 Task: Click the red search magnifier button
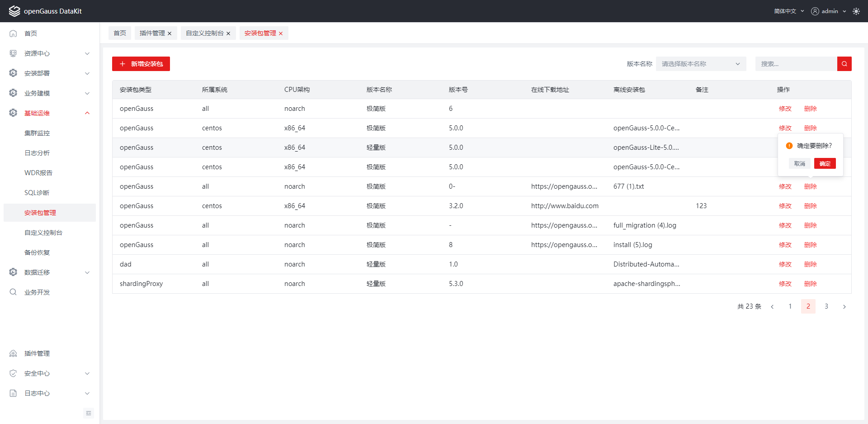844,64
